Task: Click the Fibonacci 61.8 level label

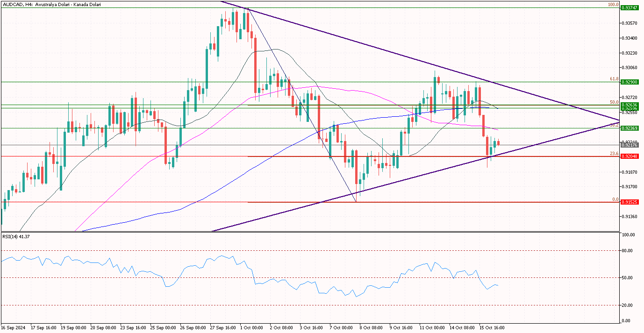Action: (614, 79)
